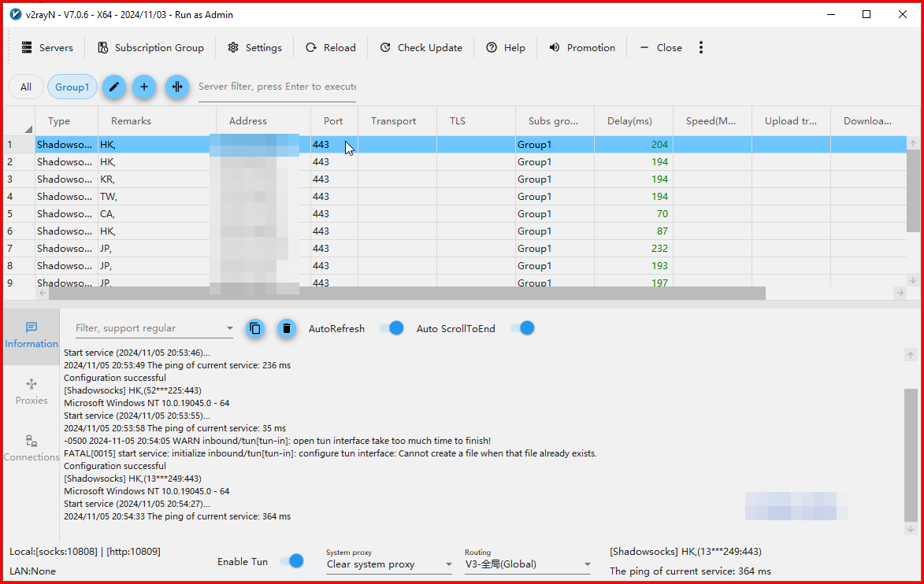The width and height of the screenshot is (924, 584).
Task: Toggle the AutoRefresh switch
Action: click(391, 328)
